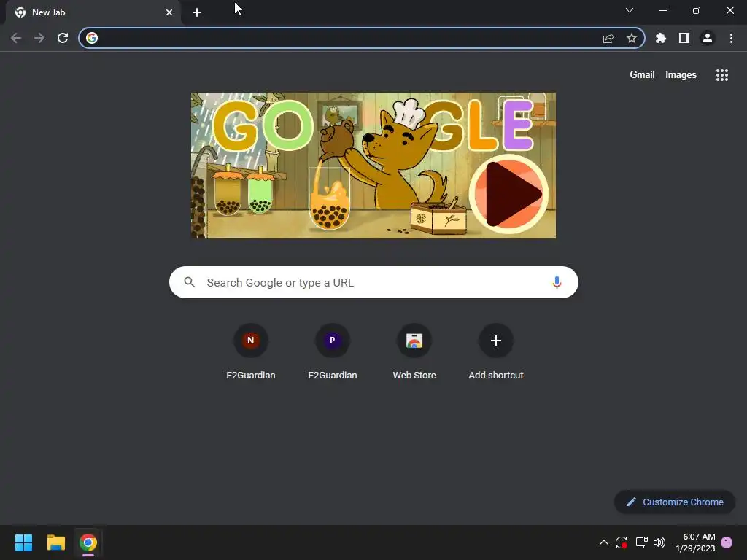Open the clock showing 6:07 AM

(695, 542)
